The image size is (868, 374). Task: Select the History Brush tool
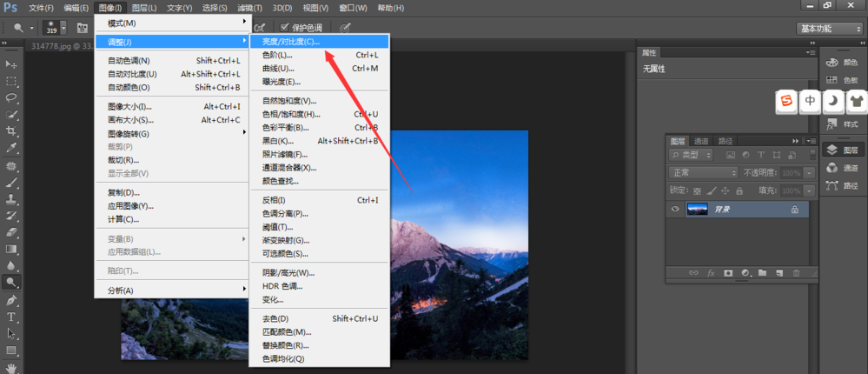[11, 216]
